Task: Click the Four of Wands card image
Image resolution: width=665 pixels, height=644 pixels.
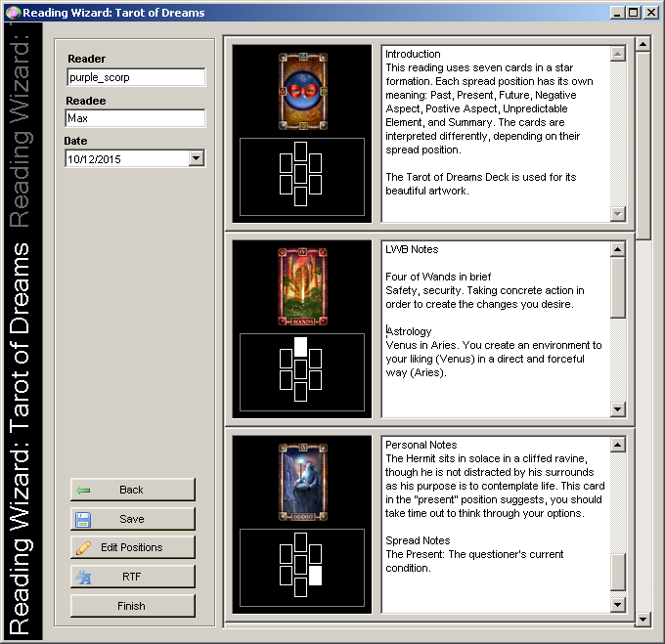Action: point(302,287)
